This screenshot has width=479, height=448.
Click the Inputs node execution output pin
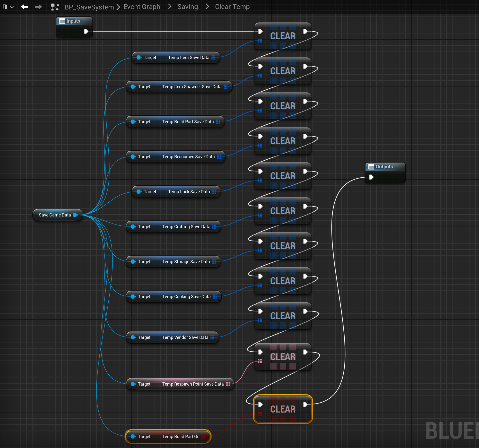pos(86,31)
